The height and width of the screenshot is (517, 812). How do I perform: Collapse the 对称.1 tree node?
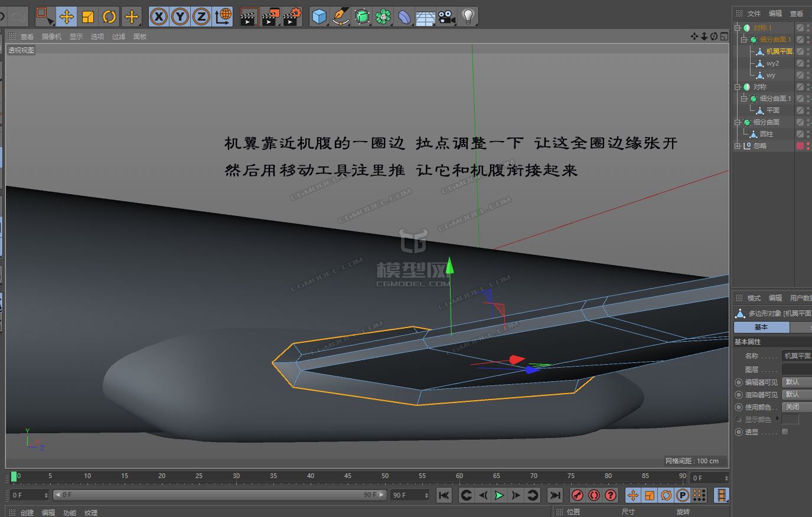click(737, 28)
